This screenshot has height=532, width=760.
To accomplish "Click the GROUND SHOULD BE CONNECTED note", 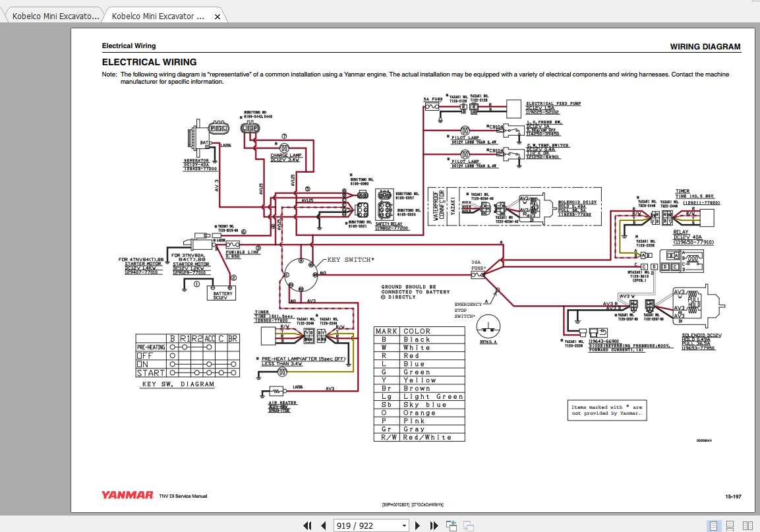I will point(415,291).
